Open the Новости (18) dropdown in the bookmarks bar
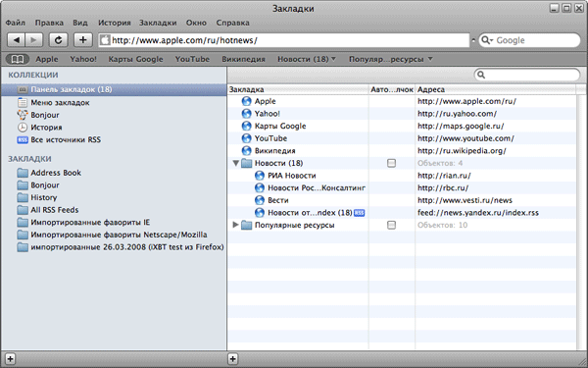The width and height of the screenshot is (588, 368). pyautogui.click(x=307, y=59)
